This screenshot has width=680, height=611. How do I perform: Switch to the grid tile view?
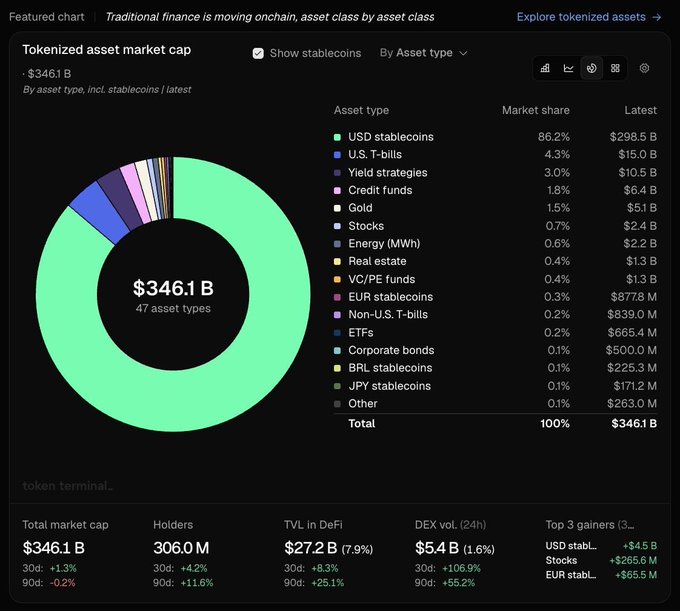pyautogui.click(x=615, y=68)
